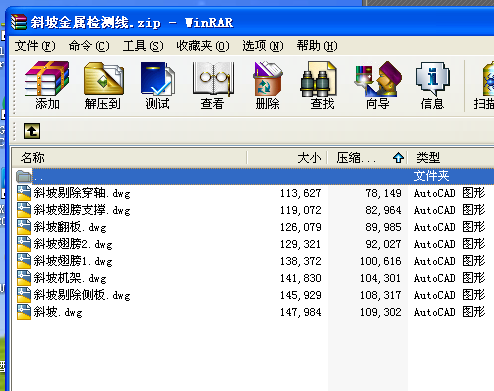Open the 选项(N) menu

pyautogui.click(x=263, y=46)
